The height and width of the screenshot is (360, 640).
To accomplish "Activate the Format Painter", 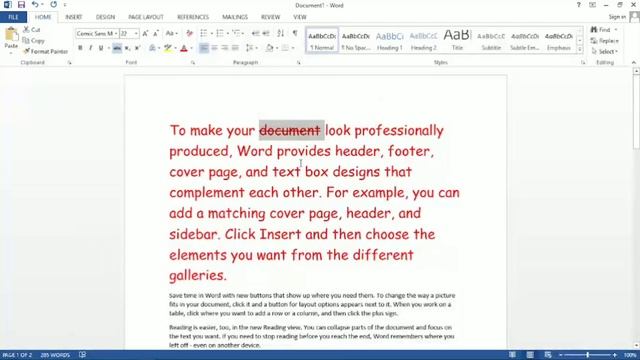I will click(45, 51).
